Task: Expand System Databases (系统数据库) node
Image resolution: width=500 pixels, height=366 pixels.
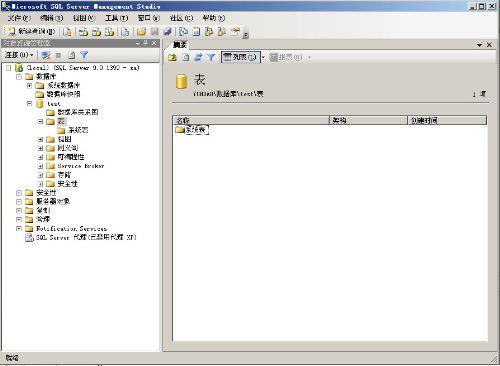Action: click(x=30, y=86)
